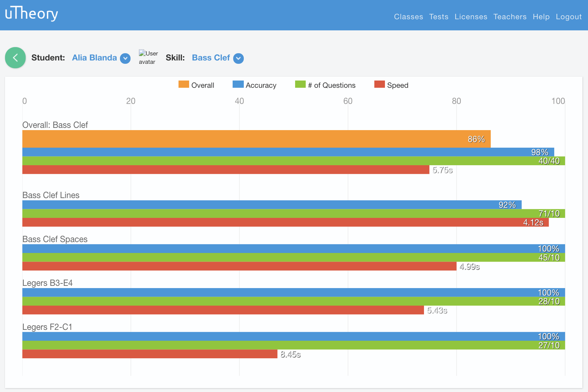The width and height of the screenshot is (588, 392).
Task: Click the Bass Clef Lines heading
Action: click(51, 195)
